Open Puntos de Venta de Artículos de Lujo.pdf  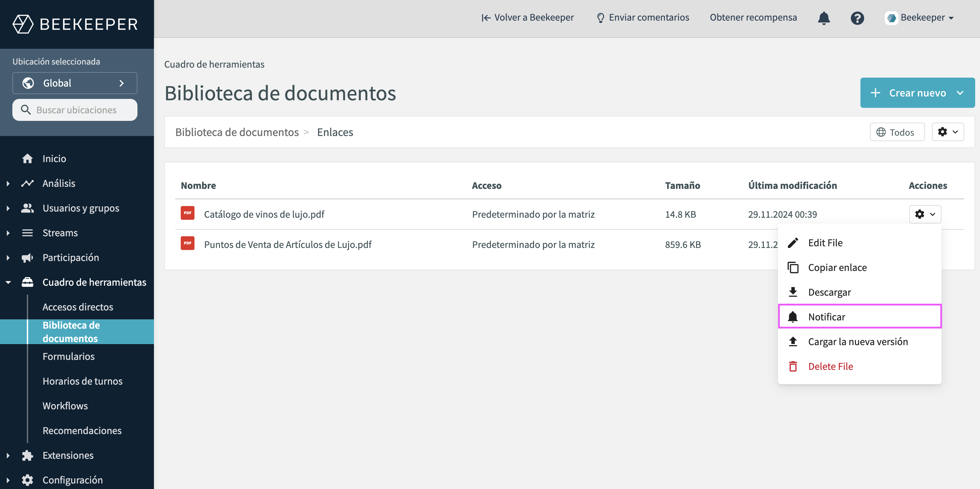click(x=288, y=244)
